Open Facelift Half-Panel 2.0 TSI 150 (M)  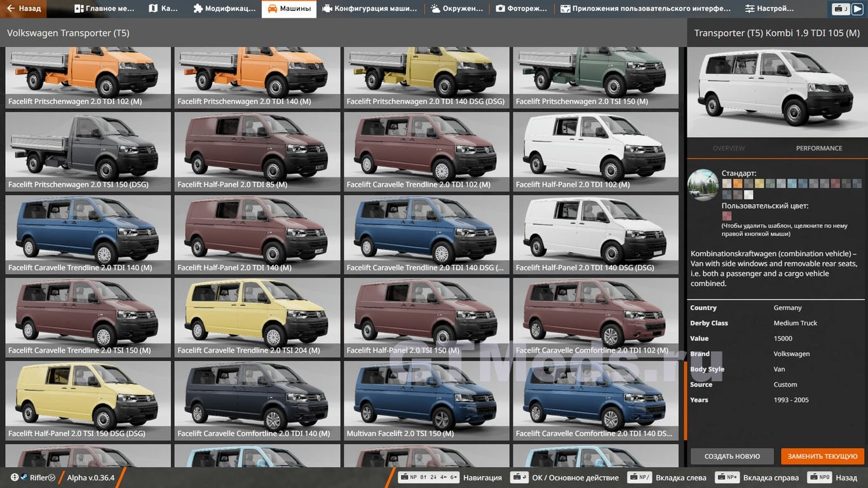426,318
